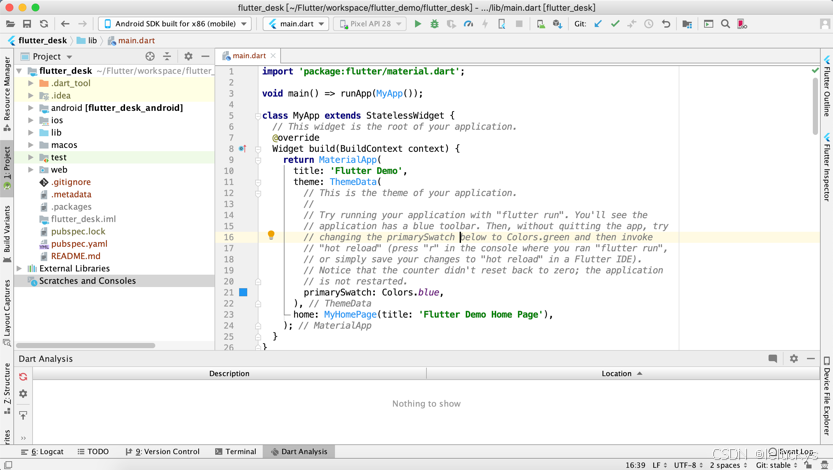Open run anything terminal window icon
This screenshot has width=833, height=470.
click(708, 24)
